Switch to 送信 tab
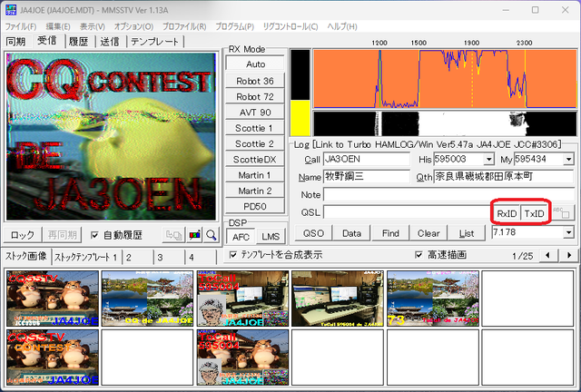Image resolution: width=581 pixels, height=392 pixels. coord(110,42)
